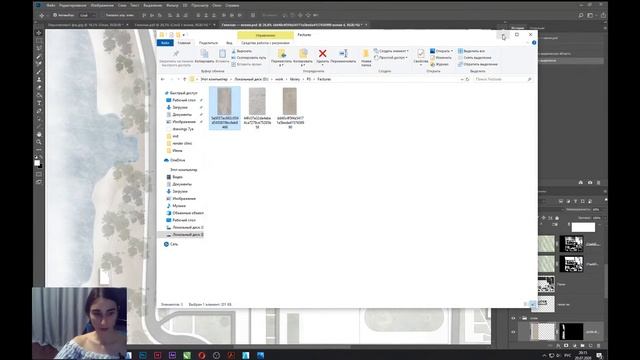Open the Слой auto-select dropdown
Screen dimensions: 640x360
click(x=88, y=15)
